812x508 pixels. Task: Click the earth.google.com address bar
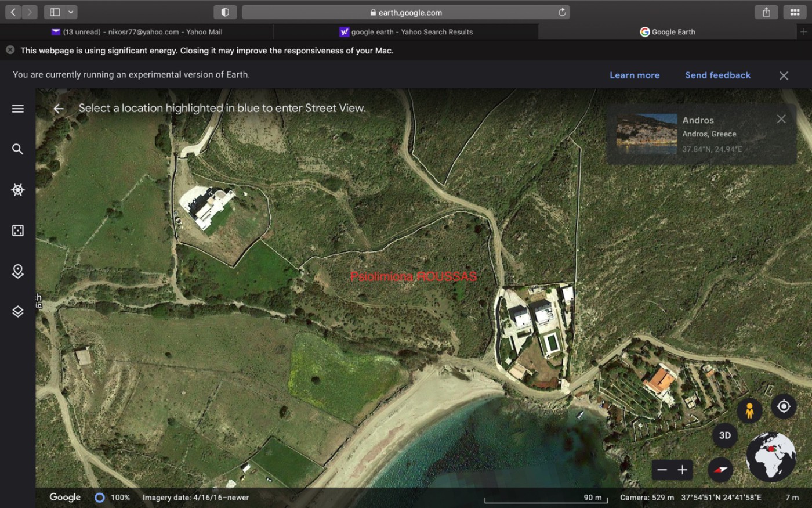(x=406, y=12)
